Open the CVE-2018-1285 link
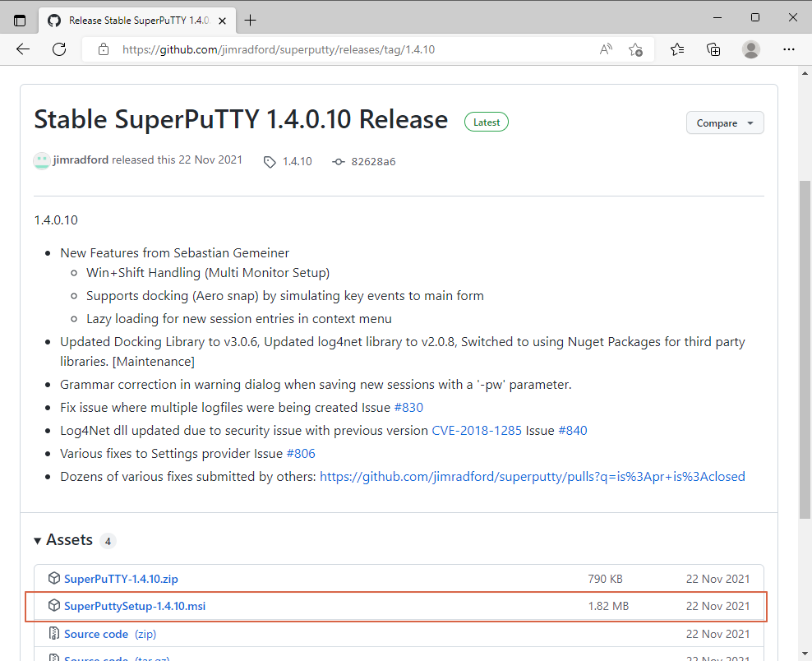 477,431
